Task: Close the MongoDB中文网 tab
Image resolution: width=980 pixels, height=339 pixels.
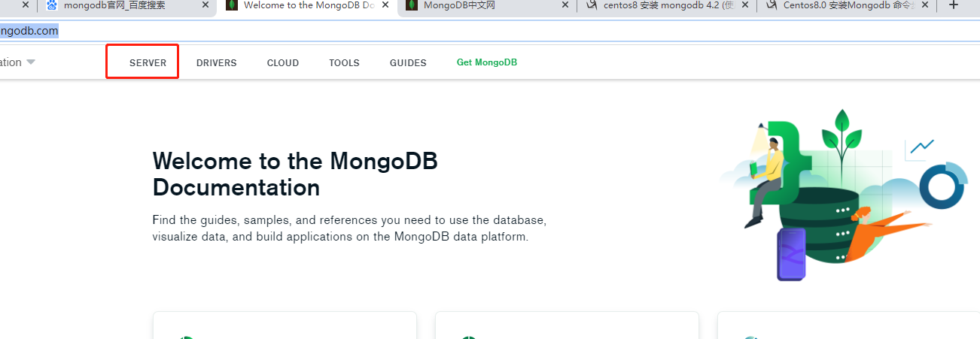Action: pos(565,5)
